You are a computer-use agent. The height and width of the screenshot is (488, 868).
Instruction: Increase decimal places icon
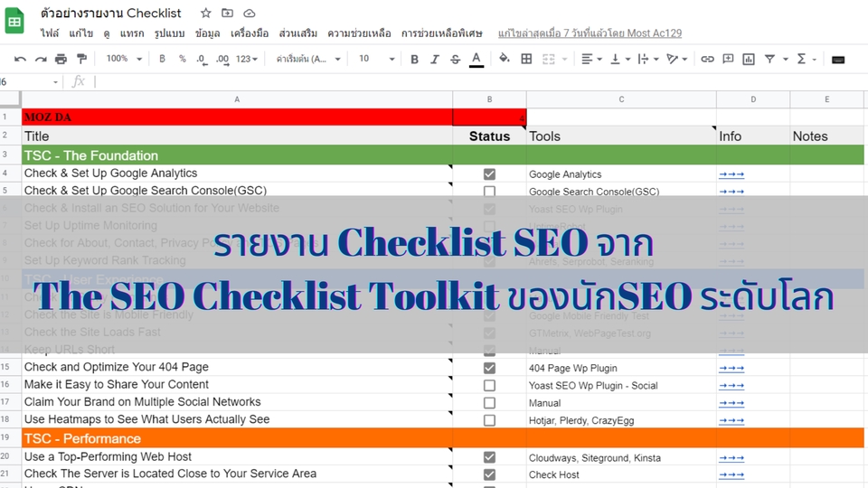(222, 60)
